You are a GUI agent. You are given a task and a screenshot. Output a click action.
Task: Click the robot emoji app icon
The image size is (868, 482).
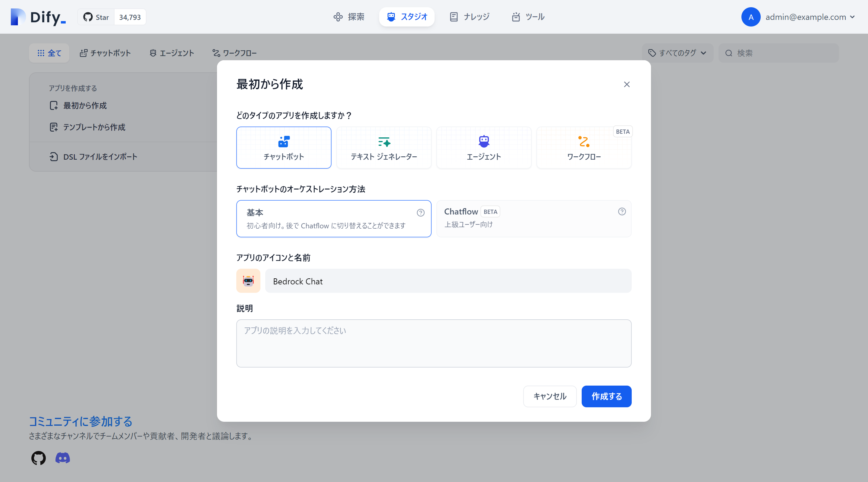248,280
